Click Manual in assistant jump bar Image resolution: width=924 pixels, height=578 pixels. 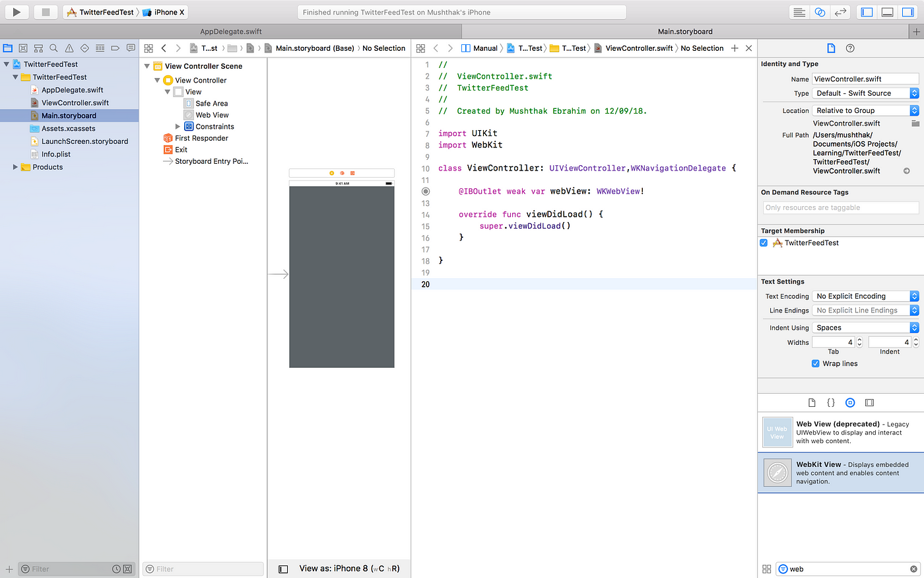(x=480, y=48)
